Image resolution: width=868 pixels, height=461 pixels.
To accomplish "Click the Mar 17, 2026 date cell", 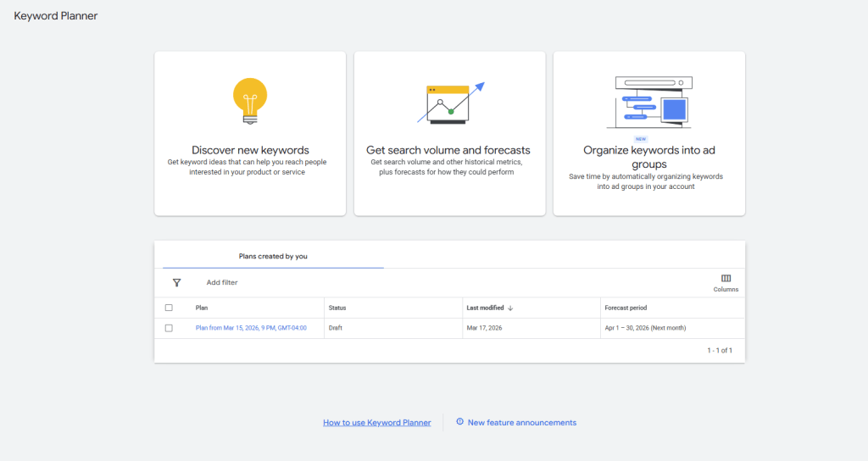I will [484, 328].
